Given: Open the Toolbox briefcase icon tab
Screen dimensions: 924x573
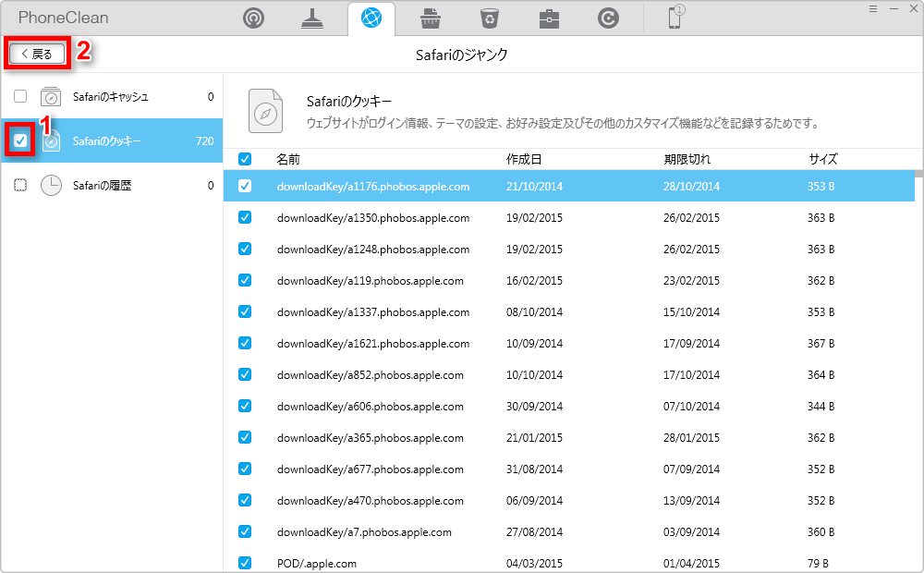Looking at the screenshot, I should click(549, 18).
